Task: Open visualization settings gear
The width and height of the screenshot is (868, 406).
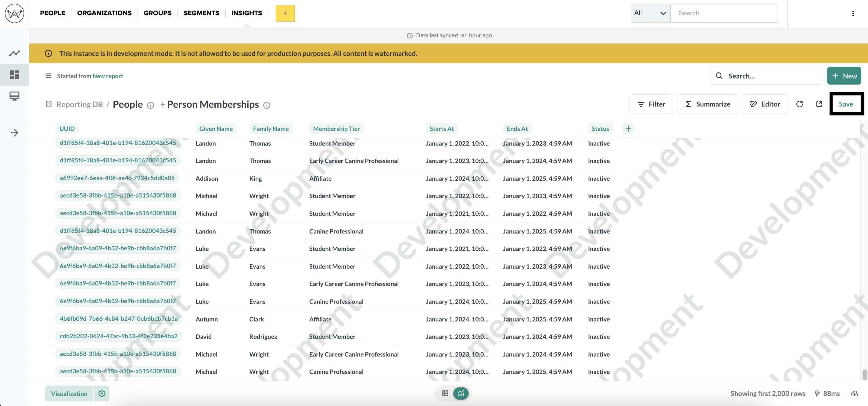Action: pyautogui.click(x=102, y=393)
